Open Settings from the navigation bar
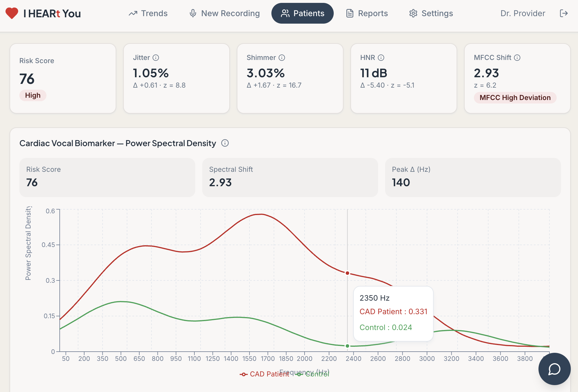This screenshot has width=578, height=392. click(431, 13)
